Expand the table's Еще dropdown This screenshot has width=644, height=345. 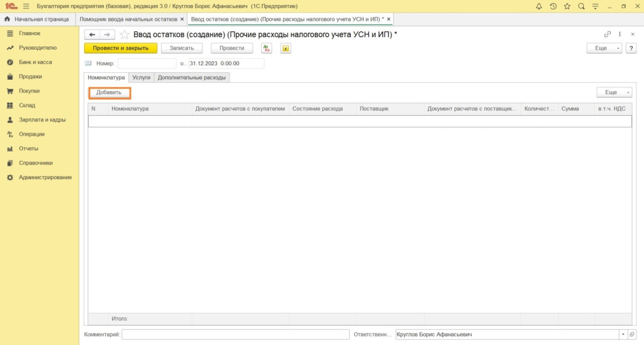(x=614, y=92)
